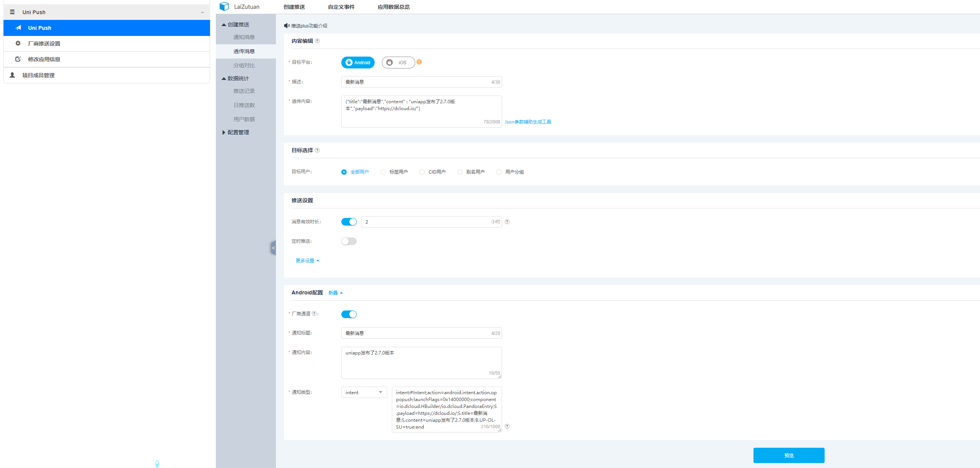Toggle the 消息有效时长 switch
The width and height of the screenshot is (980, 468).
pyautogui.click(x=349, y=222)
